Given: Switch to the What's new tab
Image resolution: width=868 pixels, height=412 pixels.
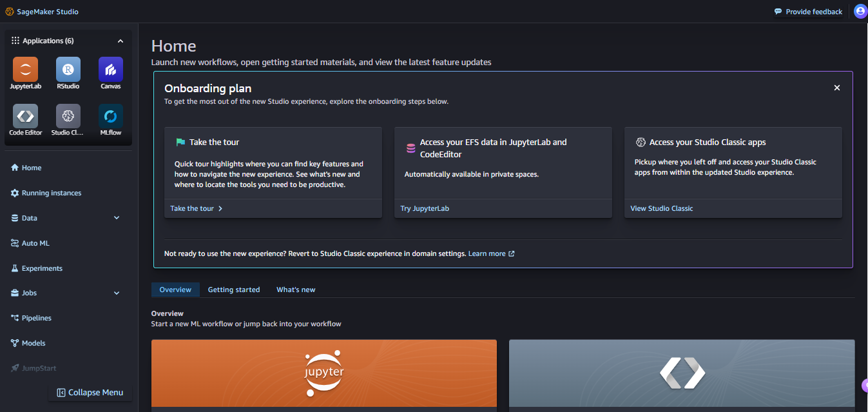Looking at the screenshot, I should pyautogui.click(x=296, y=289).
